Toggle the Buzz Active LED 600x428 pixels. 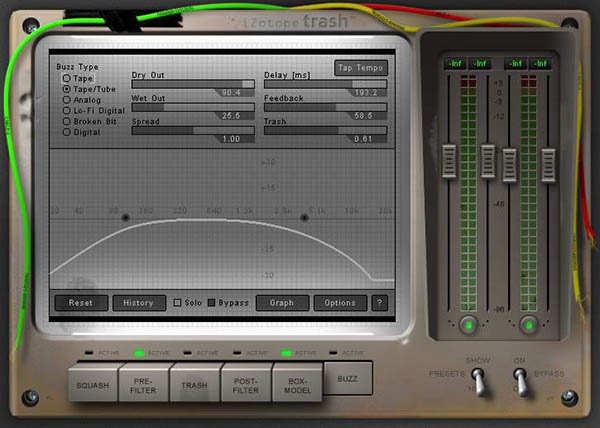point(333,353)
